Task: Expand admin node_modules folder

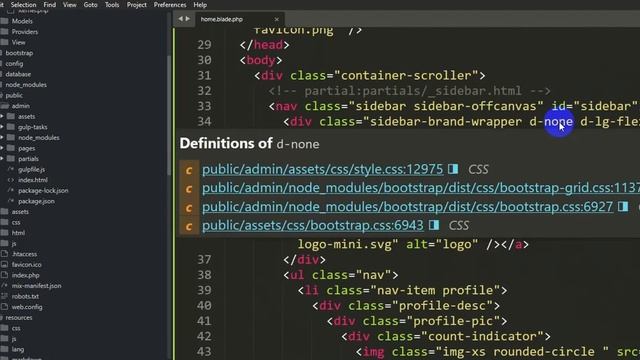Action: [x=2, y=138]
